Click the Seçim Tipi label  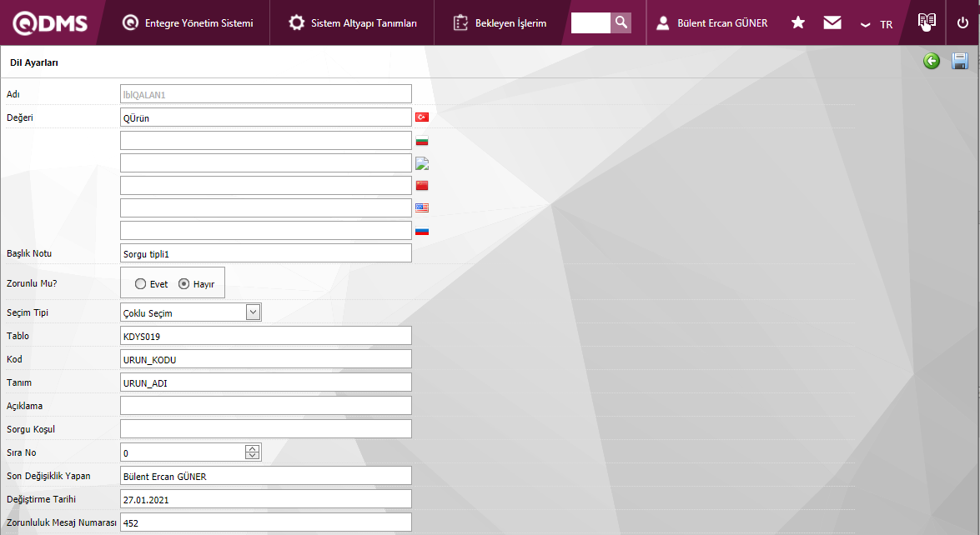(28, 312)
